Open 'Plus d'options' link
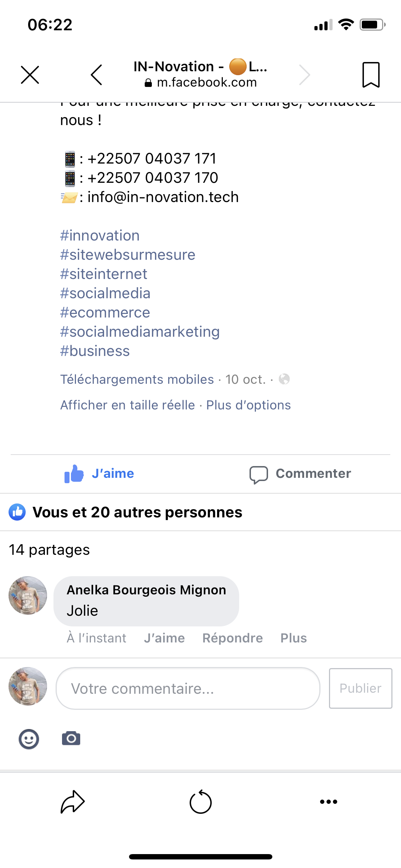 pos(248,405)
